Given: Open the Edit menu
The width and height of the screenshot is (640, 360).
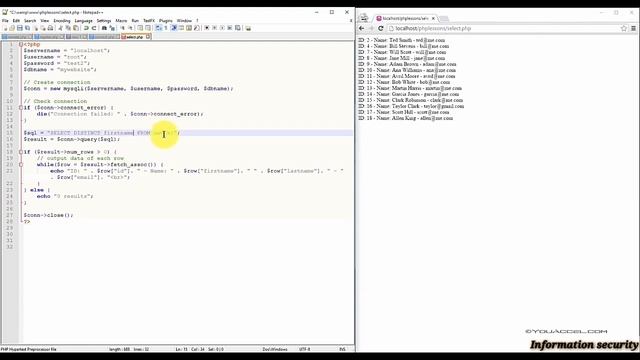Looking at the screenshot, I should [16, 20].
